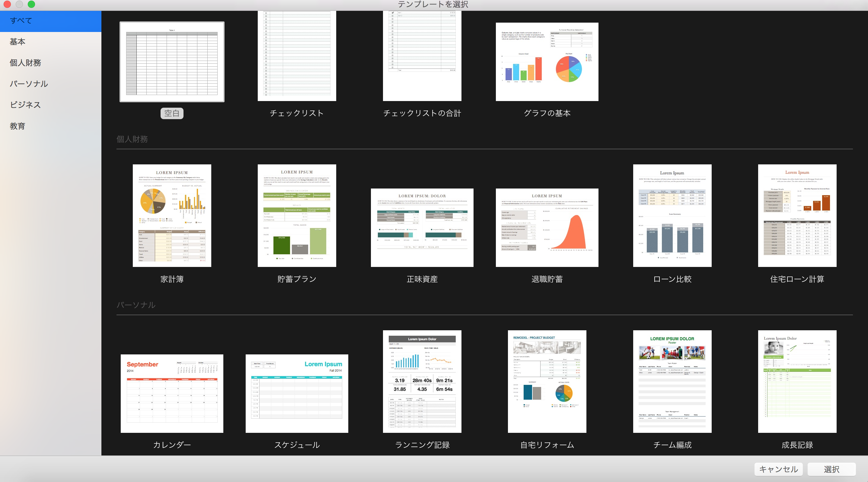Select the 退職貯蓄 template icon
The height and width of the screenshot is (482, 868).
click(546, 226)
